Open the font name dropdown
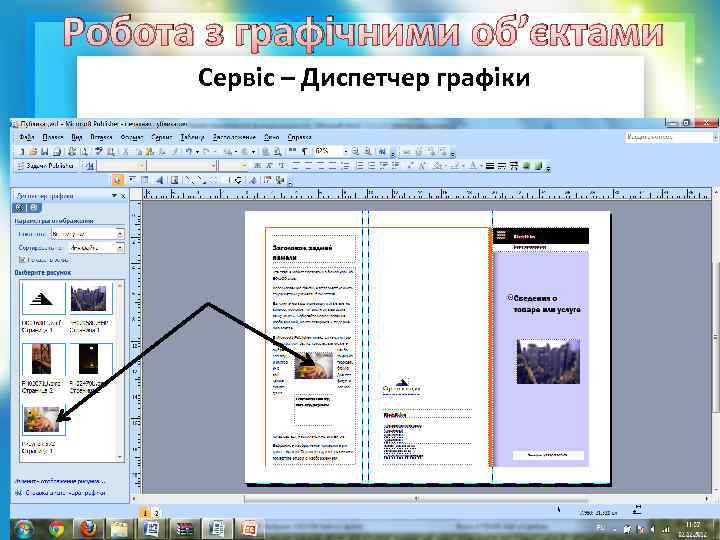Viewport: 720px width, 540px height. pos(213,166)
